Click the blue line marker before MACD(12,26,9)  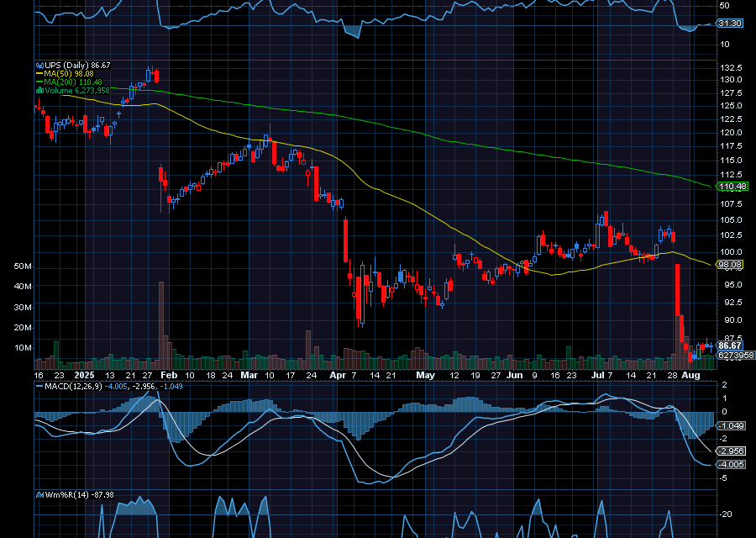coord(39,387)
